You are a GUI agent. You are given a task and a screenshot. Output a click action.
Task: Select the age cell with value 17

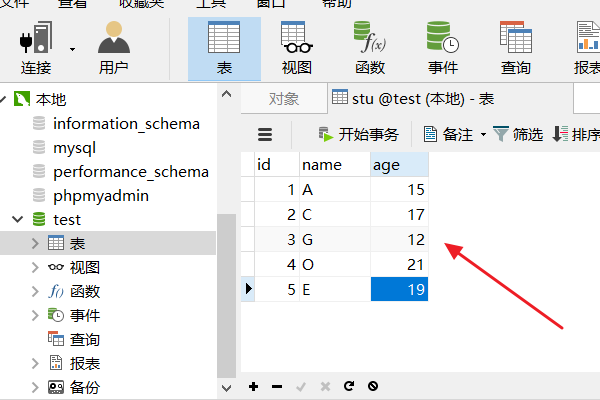click(399, 214)
